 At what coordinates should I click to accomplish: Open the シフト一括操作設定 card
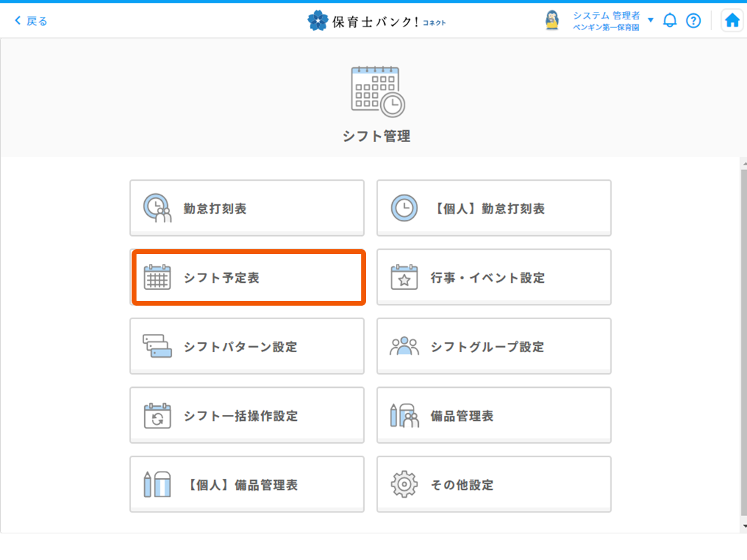tap(247, 414)
